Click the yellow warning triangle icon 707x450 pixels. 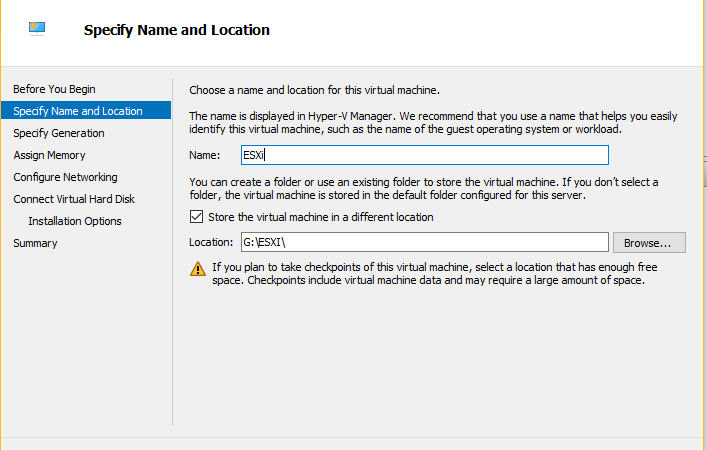(x=197, y=269)
